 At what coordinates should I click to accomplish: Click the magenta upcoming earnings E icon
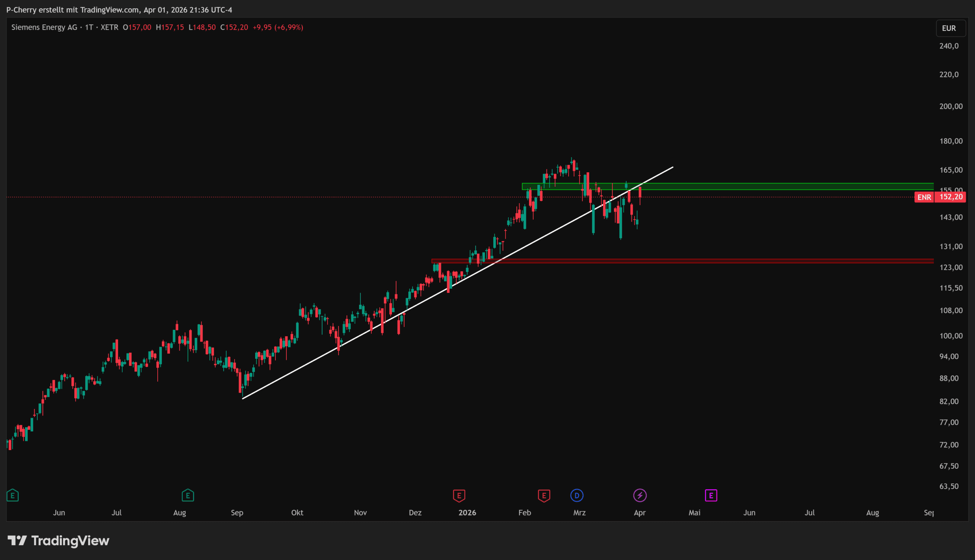[x=711, y=495]
